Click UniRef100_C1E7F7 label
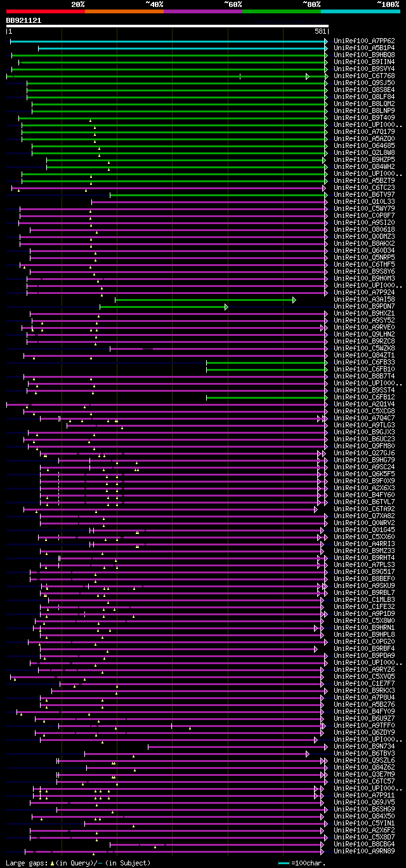This screenshot has height=868, width=406. tap(363, 684)
